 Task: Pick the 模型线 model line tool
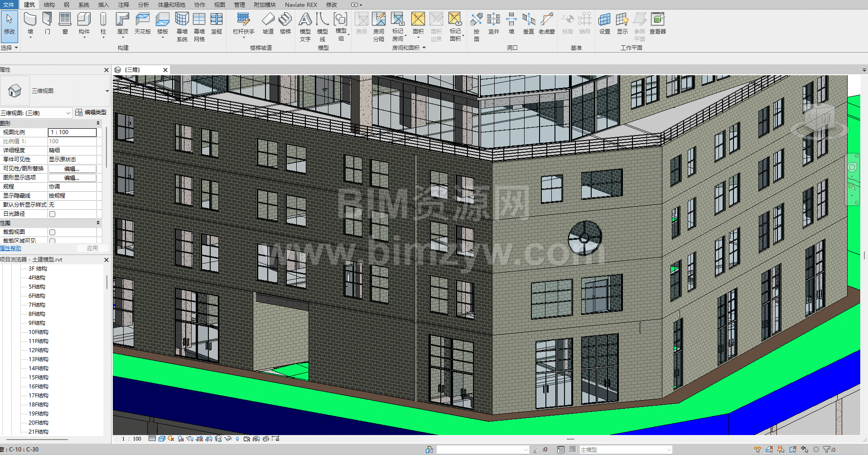pos(323,27)
